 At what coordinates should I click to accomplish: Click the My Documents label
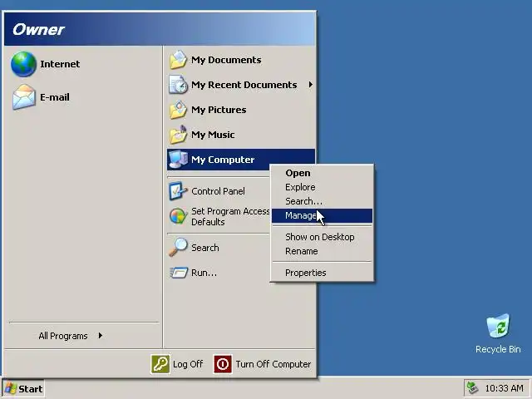pos(226,60)
